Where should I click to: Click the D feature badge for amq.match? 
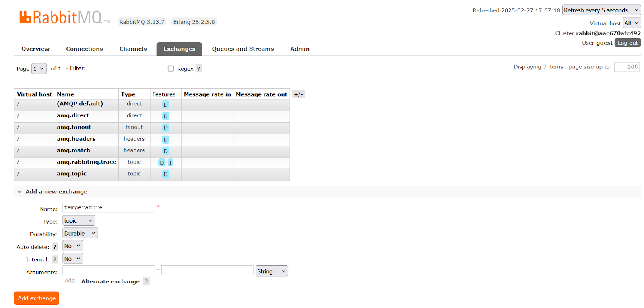(x=165, y=151)
